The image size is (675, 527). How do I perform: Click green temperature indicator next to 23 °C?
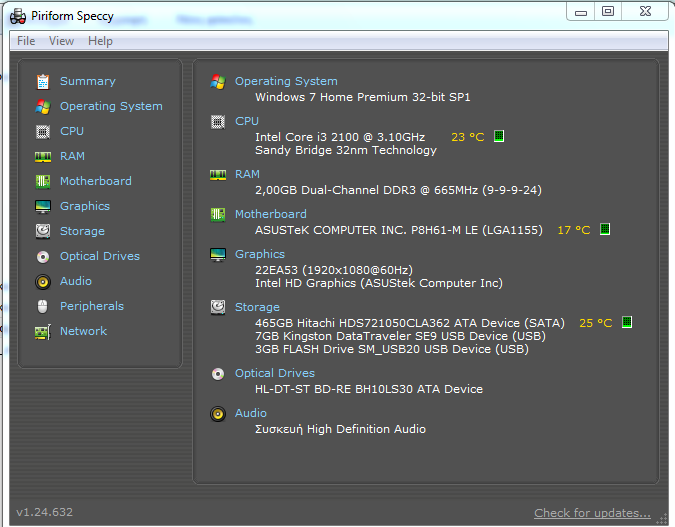point(499,136)
